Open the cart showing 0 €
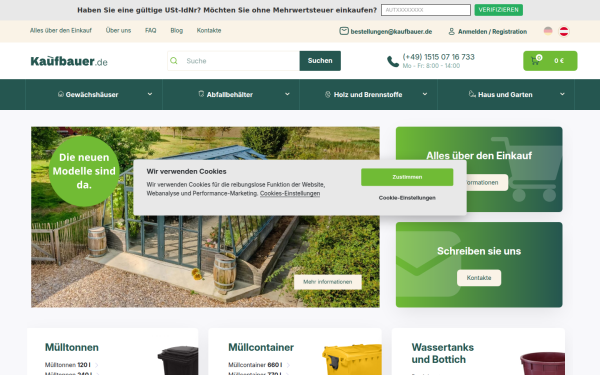Screen dimensions: 600x375 point(550,61)
